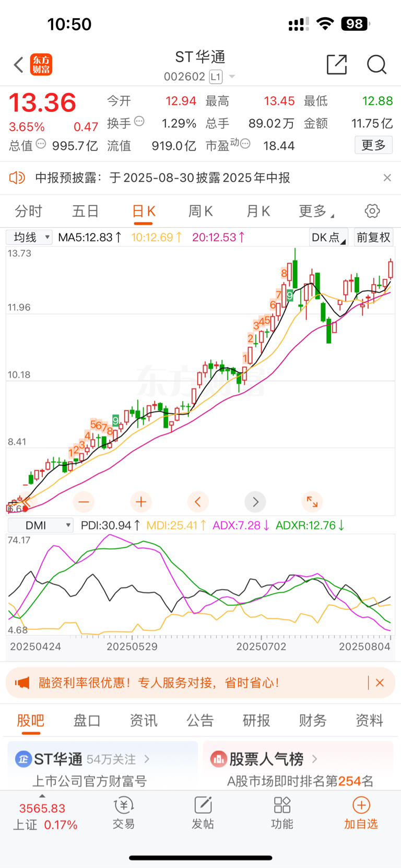The width and height of the screenshot is (401, 868).
Task: Open search with the magnifier icon
Action: (376, 65)
